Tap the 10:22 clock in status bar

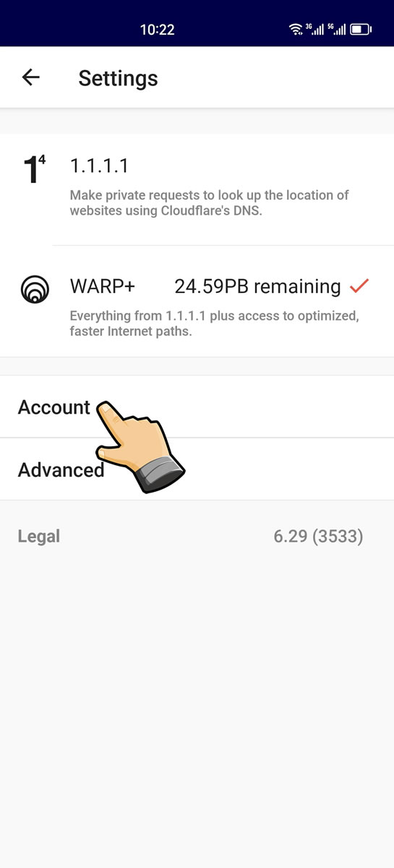(x=157, y=30)
